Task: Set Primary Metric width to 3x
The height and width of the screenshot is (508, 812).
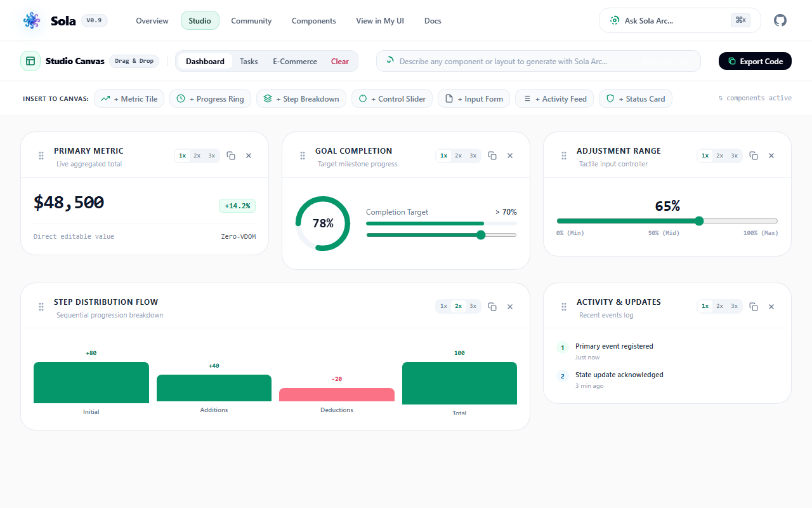Action: click(x=212, y=156)
